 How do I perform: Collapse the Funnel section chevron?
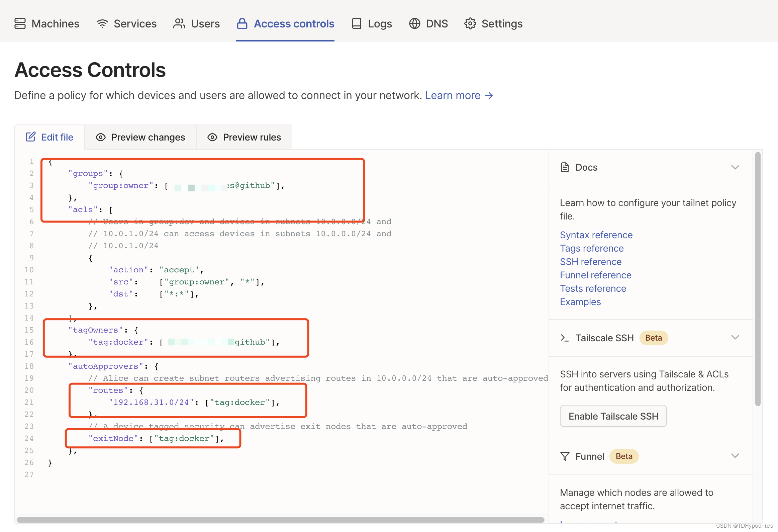click(735, 456)
